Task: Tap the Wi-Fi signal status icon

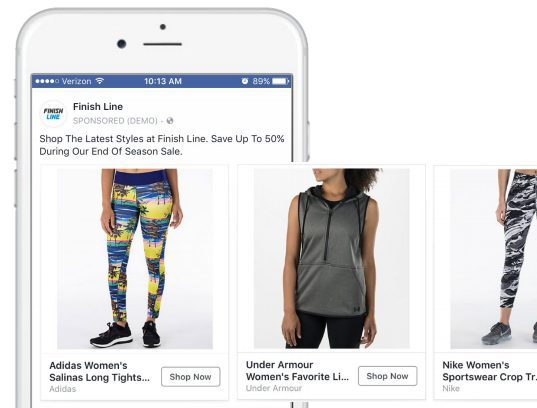Action: click(x=100, y=81)
